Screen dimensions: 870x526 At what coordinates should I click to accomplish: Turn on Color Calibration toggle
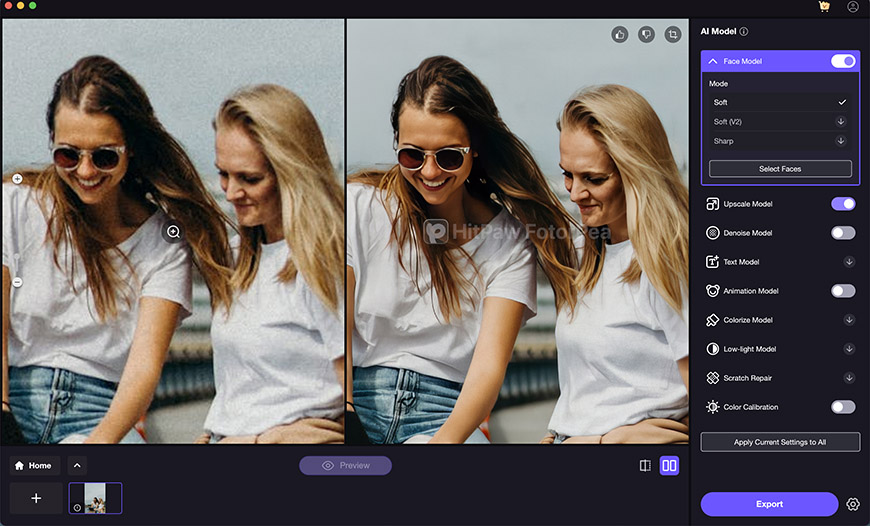pyautogui.click(x=843, y=407)
